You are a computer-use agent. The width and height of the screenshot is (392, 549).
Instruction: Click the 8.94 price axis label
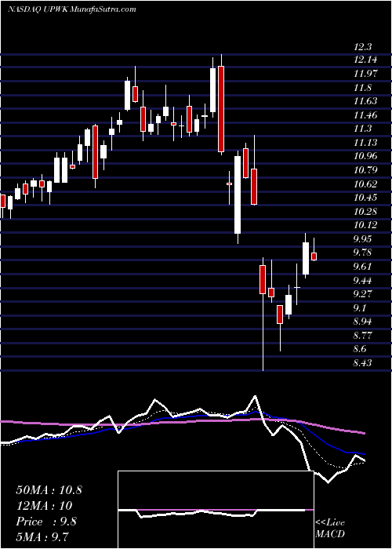point(363,322)
